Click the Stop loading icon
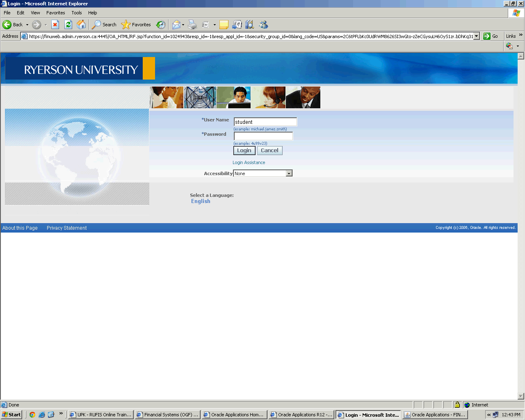The width and height of the screenshot is (525, 420). click(x=55, y=25)
